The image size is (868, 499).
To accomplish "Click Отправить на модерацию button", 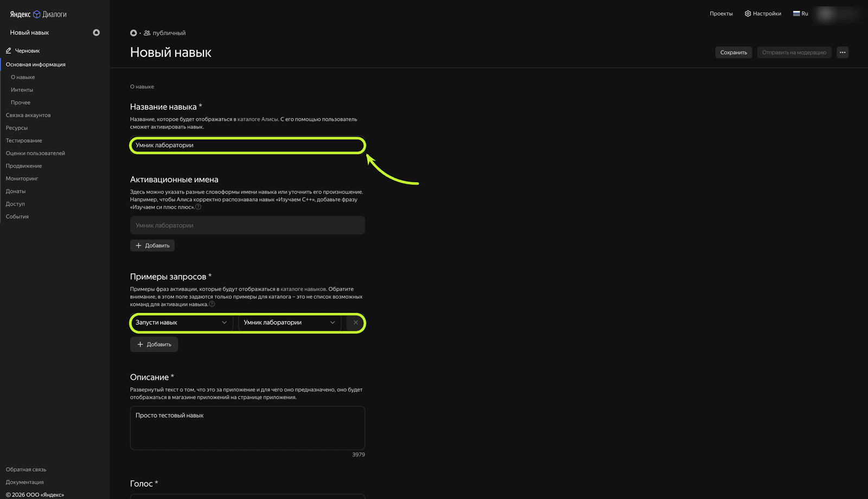I will click(x=794, y=53).
